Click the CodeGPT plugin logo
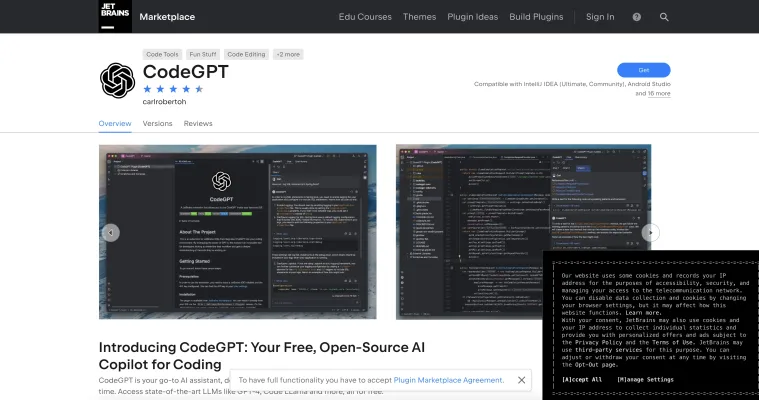The height and width of the screenshot is (400, 759). pyautogui.click(x=117, y=80)
